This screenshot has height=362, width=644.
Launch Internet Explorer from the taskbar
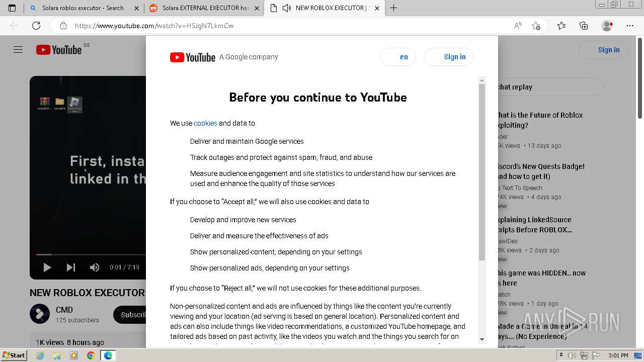click(40, 355)
